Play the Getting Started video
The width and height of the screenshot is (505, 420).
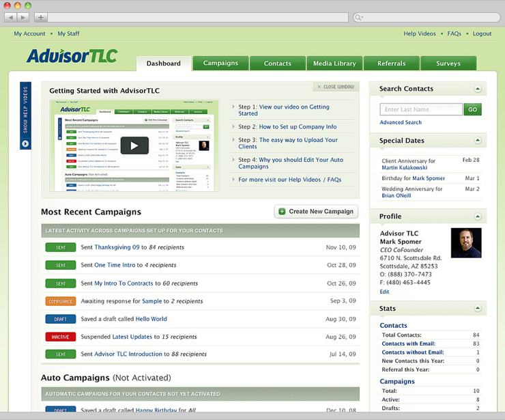(x=134, y=145)
